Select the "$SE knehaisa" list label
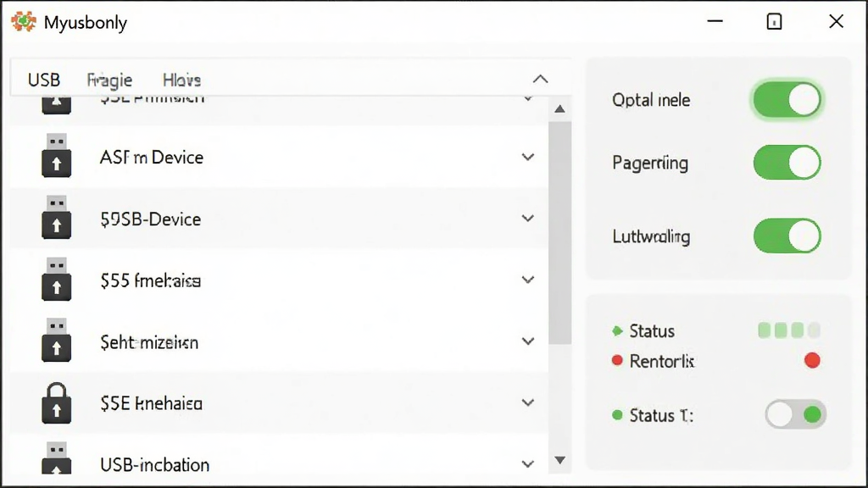The height and width of the screenshot is (488, 868). [x=151, y=403]
